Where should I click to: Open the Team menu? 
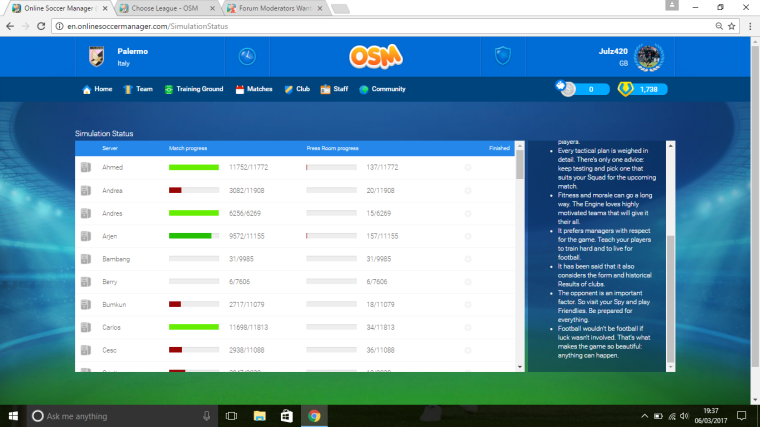[x=138, y=89]
